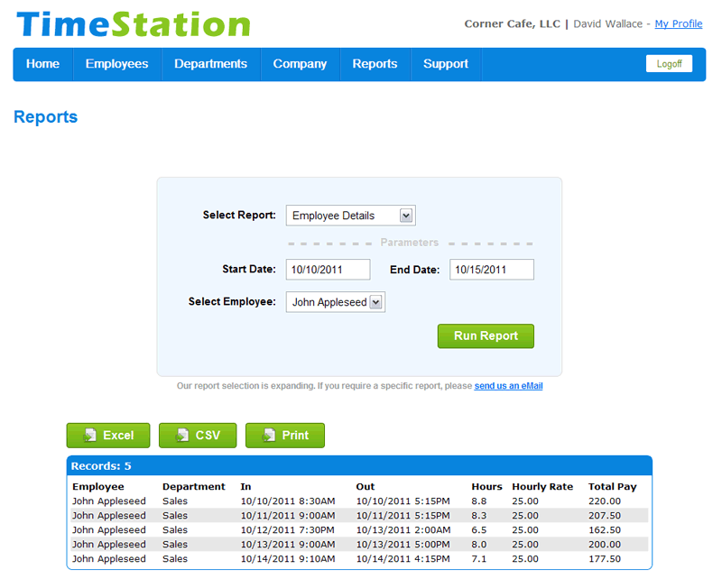Focus the End Date field

click(x=492, y=270)
